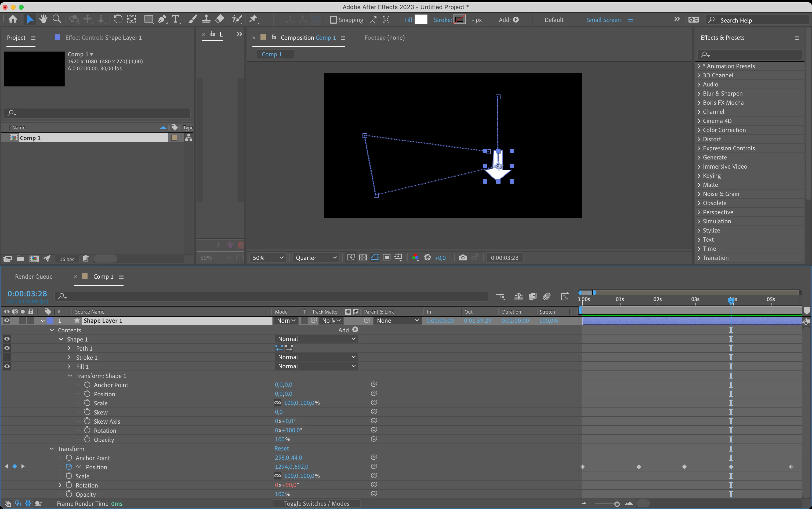Select the Zoom tool
This screenshot has width=812, height=509.
[x=57, y=19]
